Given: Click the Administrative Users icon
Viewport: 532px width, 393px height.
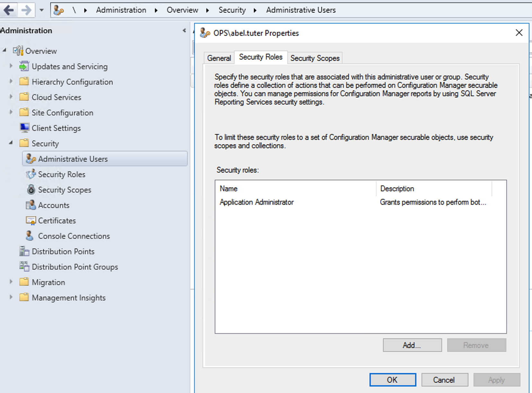Looking at the screenshot, I should coord(31,159).
